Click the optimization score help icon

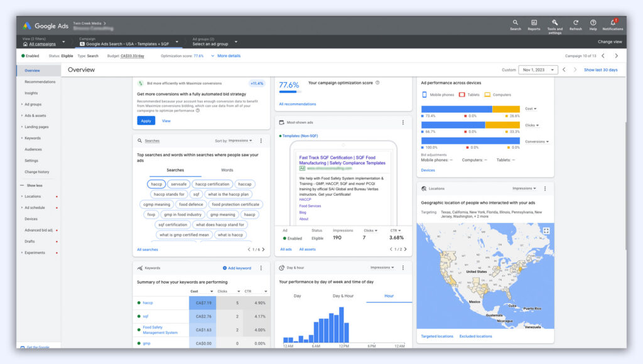(x=377, y=83)
